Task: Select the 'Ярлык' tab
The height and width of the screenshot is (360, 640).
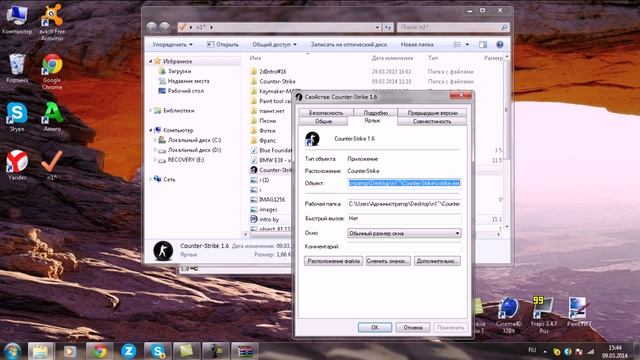Action: coord(372,121)
